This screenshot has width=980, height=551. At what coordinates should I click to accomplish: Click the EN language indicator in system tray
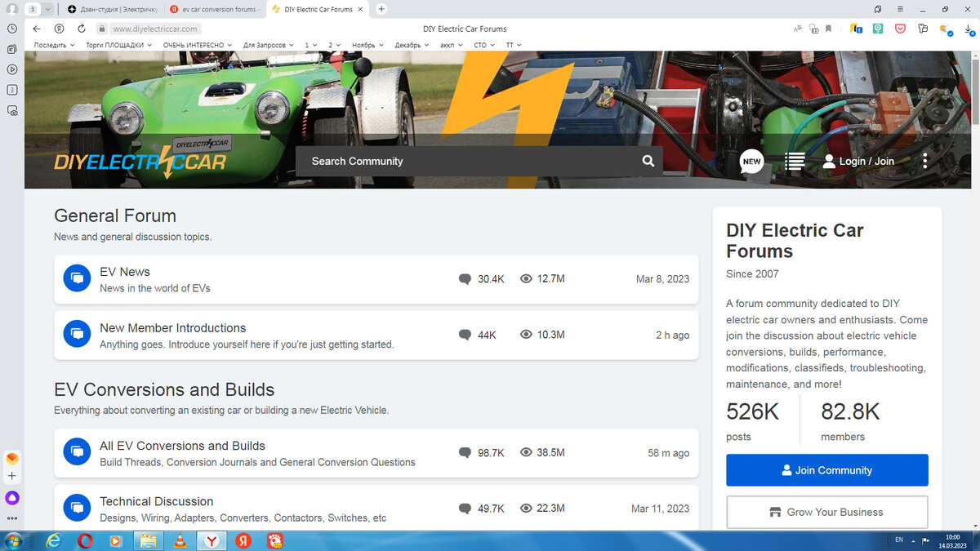(x=899, y=540)
